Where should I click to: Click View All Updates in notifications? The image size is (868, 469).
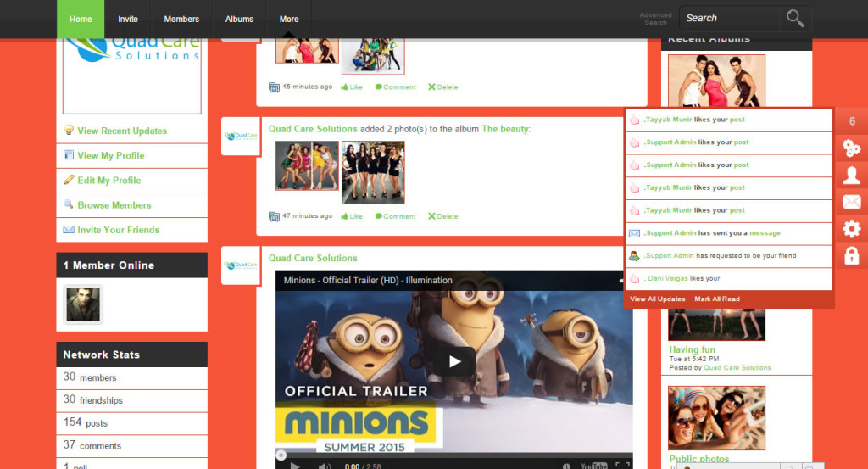(657, 299)
